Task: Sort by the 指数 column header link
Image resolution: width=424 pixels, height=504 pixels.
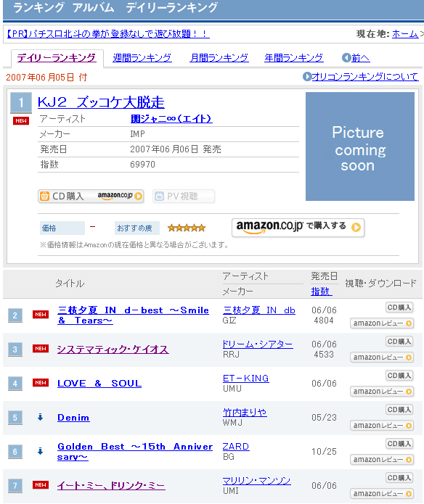Action: 320,292
